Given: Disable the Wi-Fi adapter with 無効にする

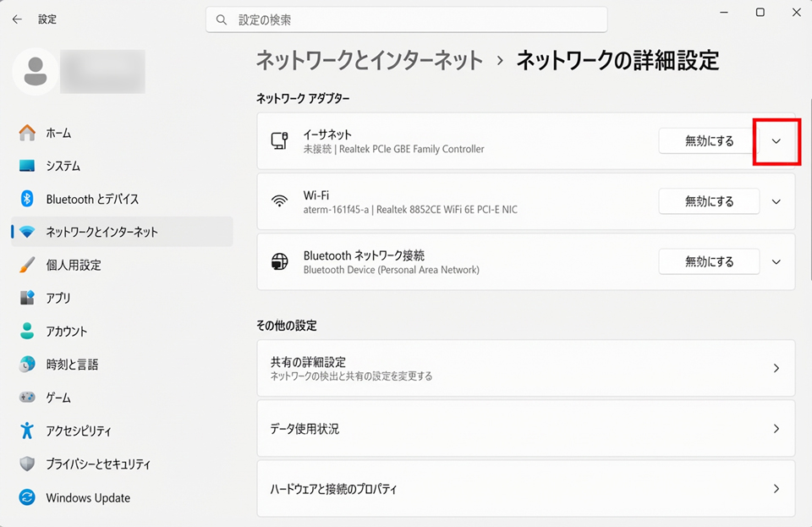Looking at the screenshot, I should (709, 201).
